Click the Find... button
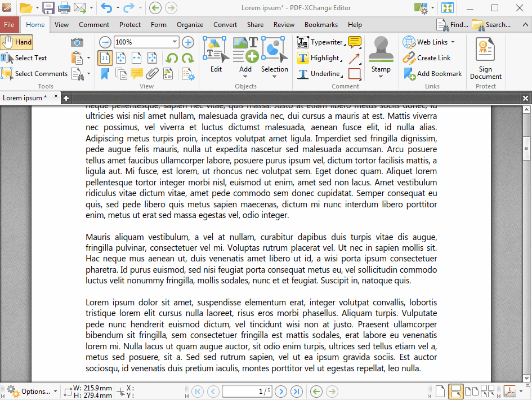Viewport: 532px width, 400px height. coord(453,25)
